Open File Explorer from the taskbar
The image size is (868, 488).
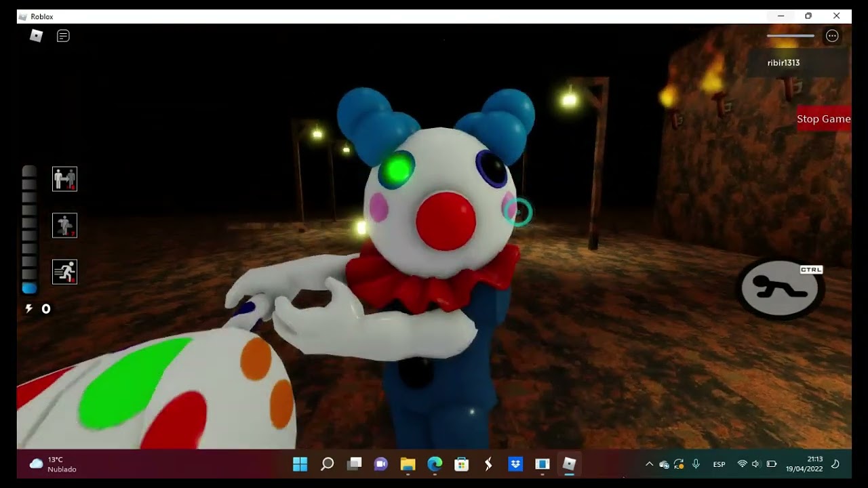[408, 464]
